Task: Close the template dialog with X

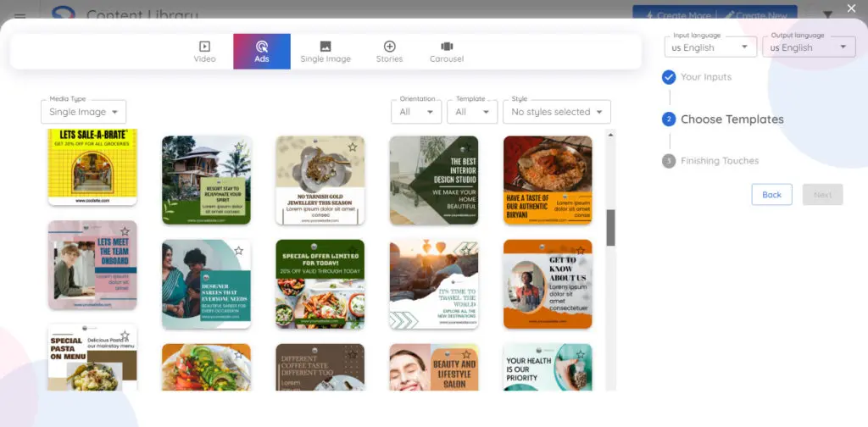Action: tap(851, 8)
